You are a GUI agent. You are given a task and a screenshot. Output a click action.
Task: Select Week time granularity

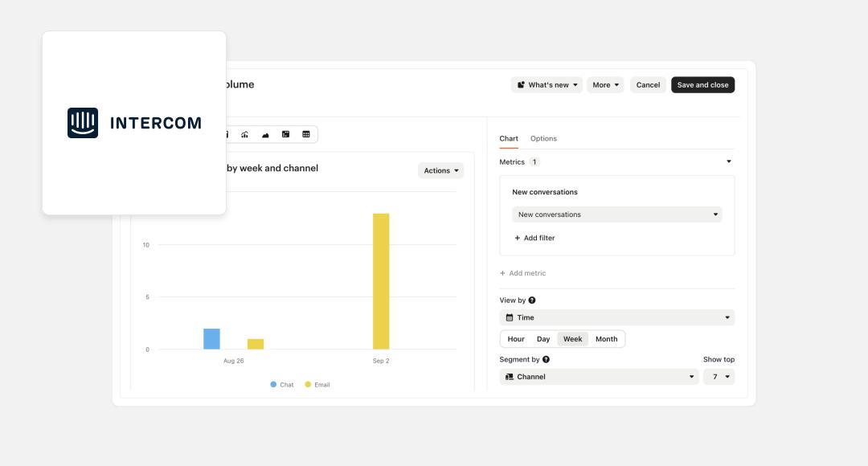coord(572,339)
